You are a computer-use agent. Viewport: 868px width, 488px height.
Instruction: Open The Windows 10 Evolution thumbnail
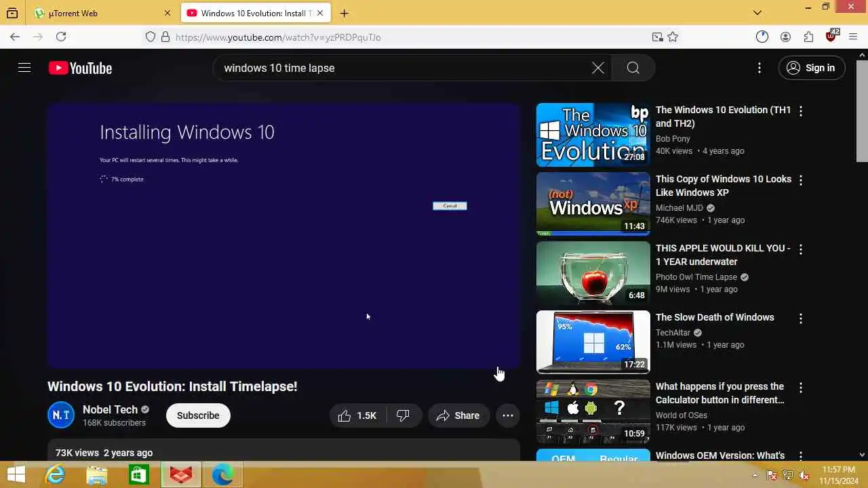[x=593, y=135]
